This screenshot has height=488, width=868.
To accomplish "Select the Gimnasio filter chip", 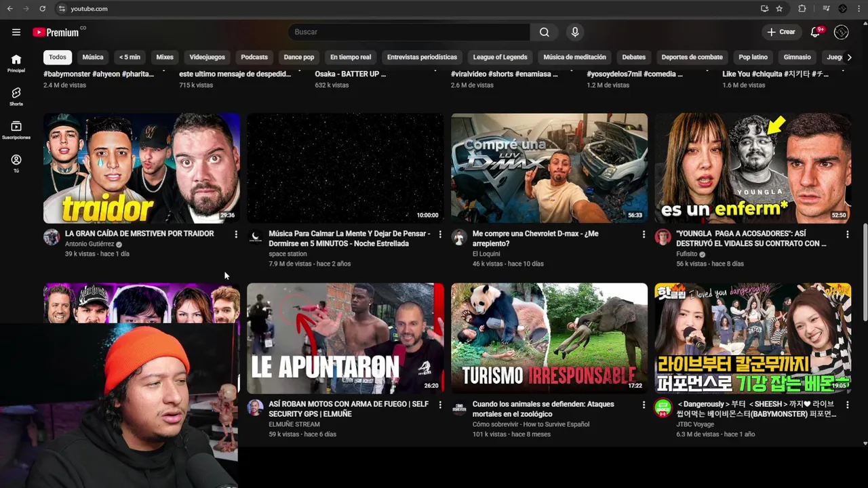I will pos(797,58).
